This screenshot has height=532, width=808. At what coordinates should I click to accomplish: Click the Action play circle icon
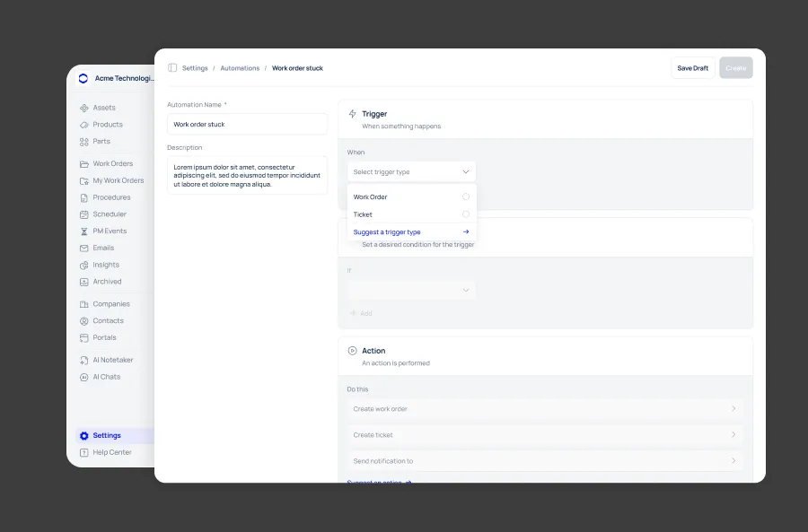click(353, 351)
